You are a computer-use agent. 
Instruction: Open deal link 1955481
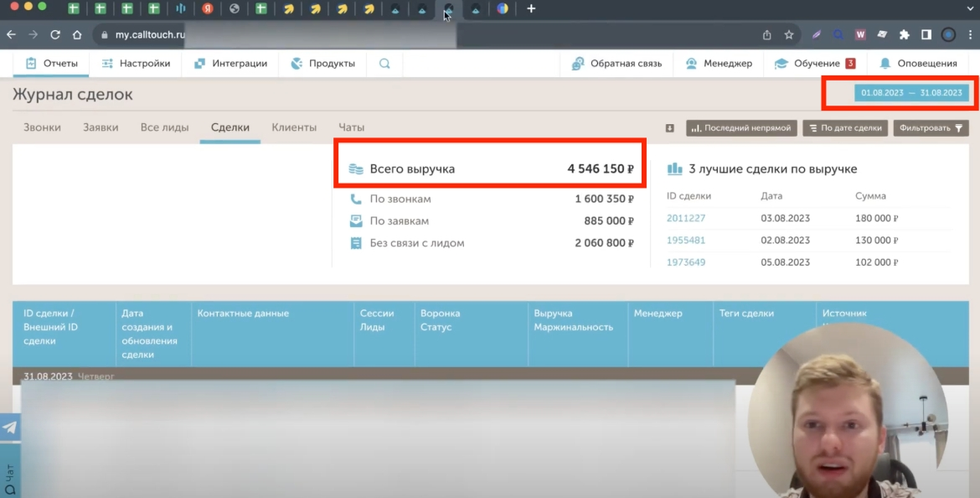(x=686, y=240)
